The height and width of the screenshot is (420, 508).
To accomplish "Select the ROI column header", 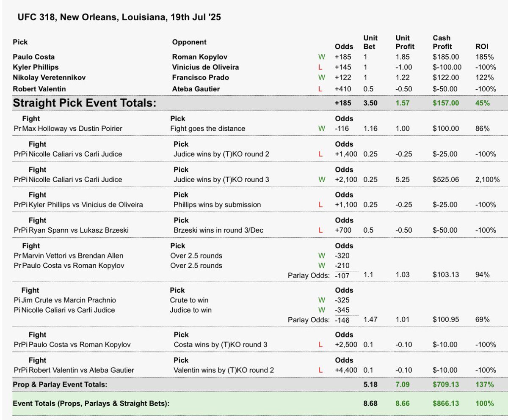I will click(x=482, y=47).
